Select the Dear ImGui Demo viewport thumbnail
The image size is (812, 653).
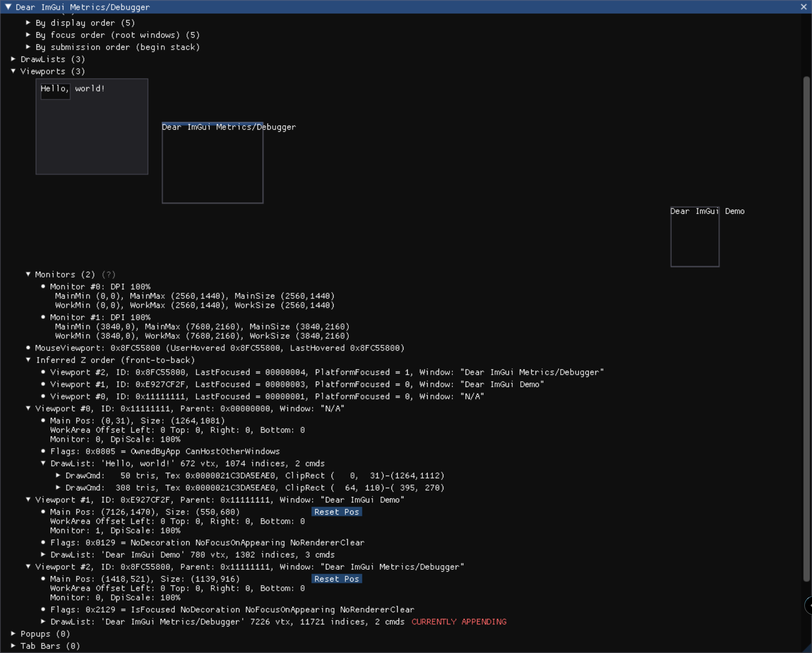(695, 237)
